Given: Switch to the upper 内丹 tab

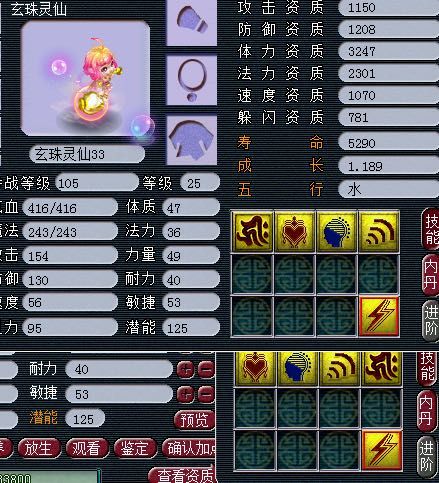Looking at the screenshot, I should point(431,275).
